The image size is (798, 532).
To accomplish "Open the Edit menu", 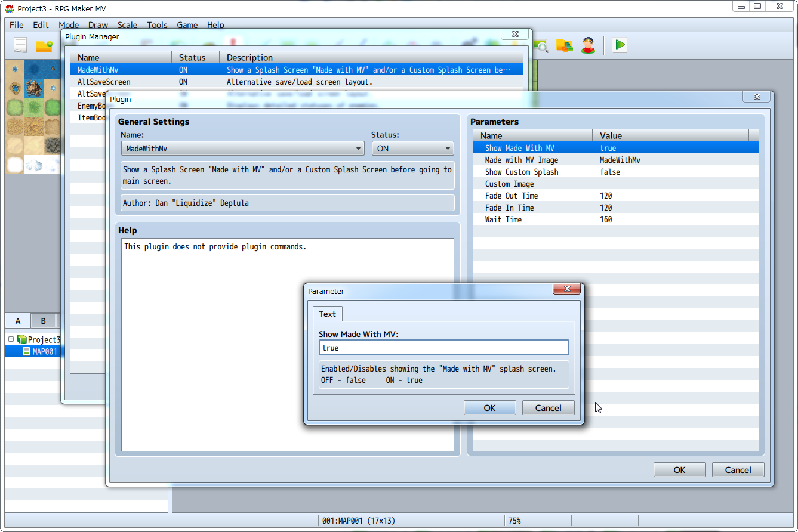I will (x=41, y=25).
